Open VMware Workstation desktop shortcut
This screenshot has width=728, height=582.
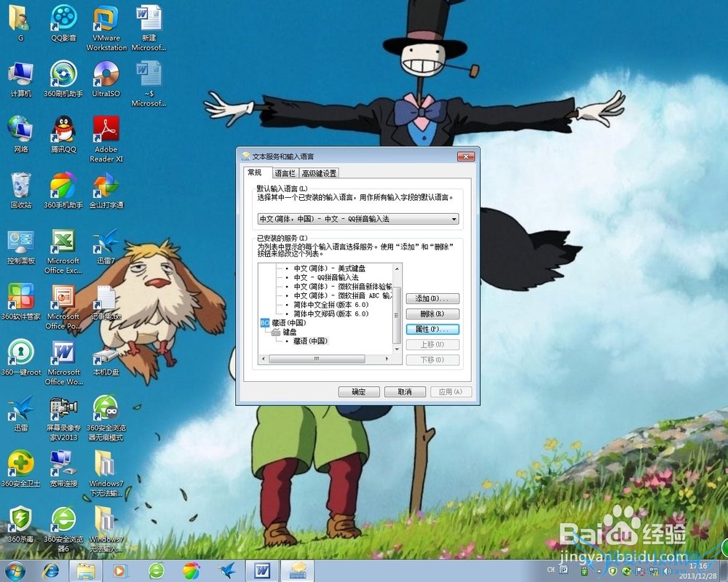pyautogui.click(x=106, y=28)
